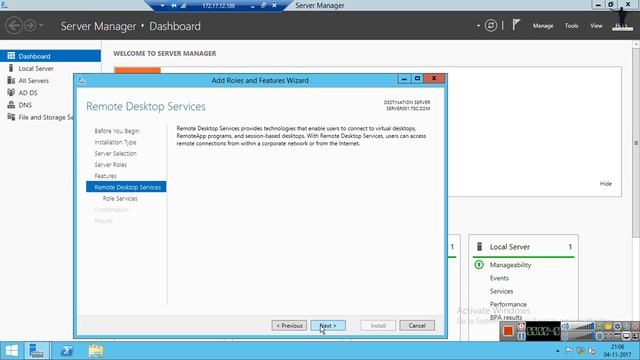
Task: Click the Previous button in wizard
Action: (x=289, y=325)
